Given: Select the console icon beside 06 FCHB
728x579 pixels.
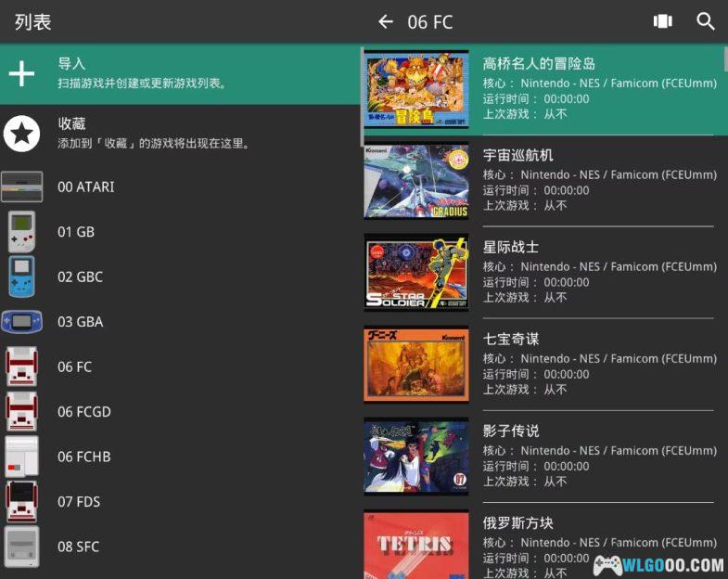Looking at the screenshot, I should pyautogui.click(x=22, y=457).
